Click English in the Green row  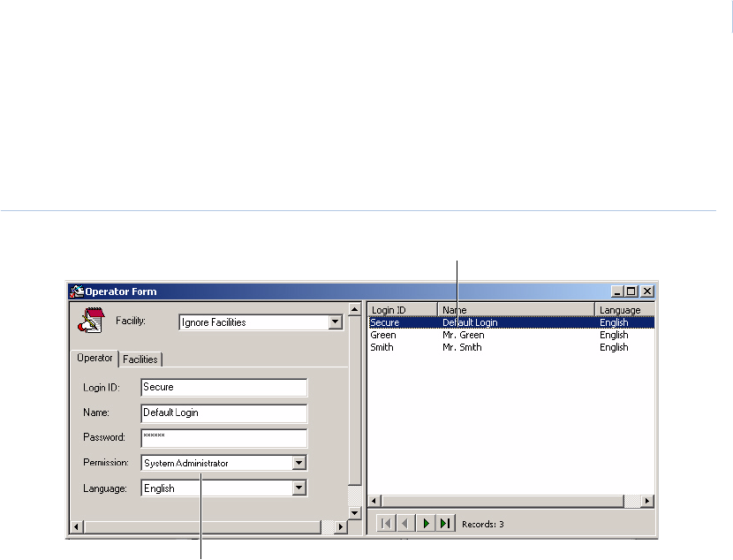tap(614, 335)
